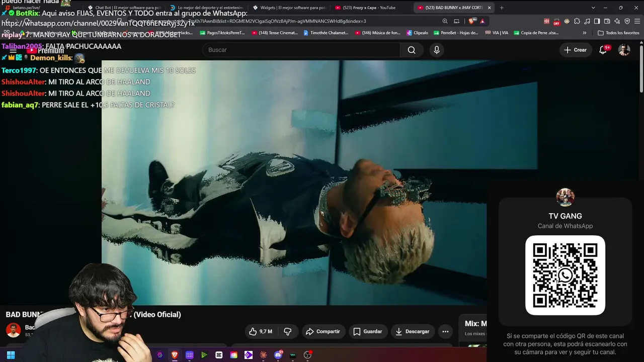Open the Copia de Perre .xlsx bookmark
This screenshot has height=362, width=644.
click(536, 33)
